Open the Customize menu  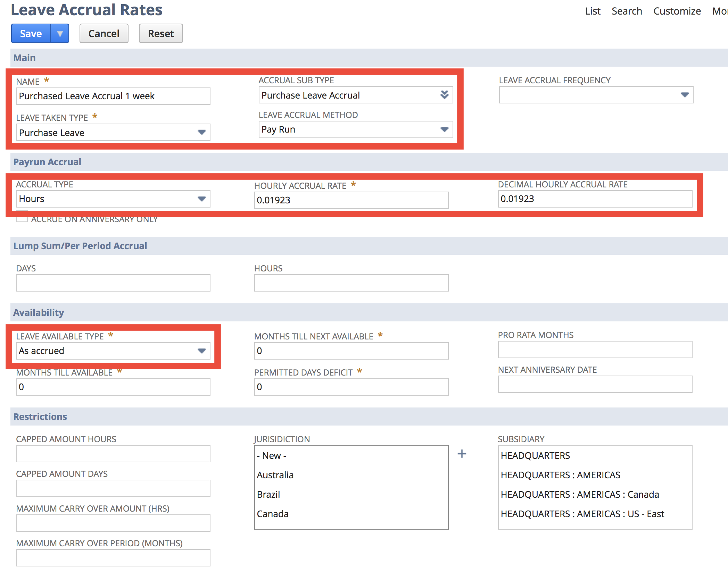point(677,11)
